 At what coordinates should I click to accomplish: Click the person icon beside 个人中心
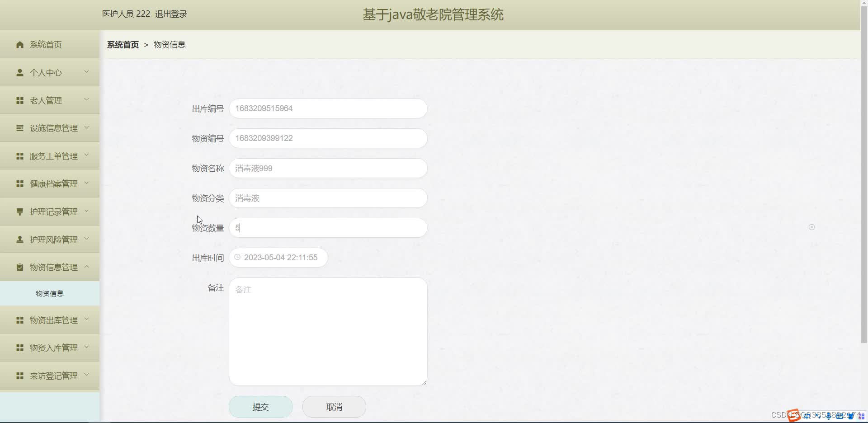tap(20, 72)
